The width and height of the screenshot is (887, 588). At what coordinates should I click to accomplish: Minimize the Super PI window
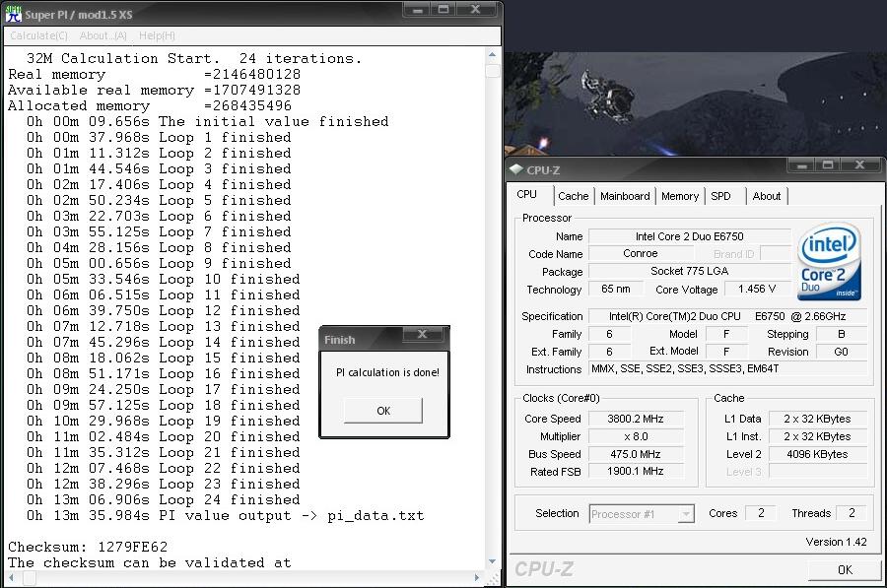click(x=418, y=10)
